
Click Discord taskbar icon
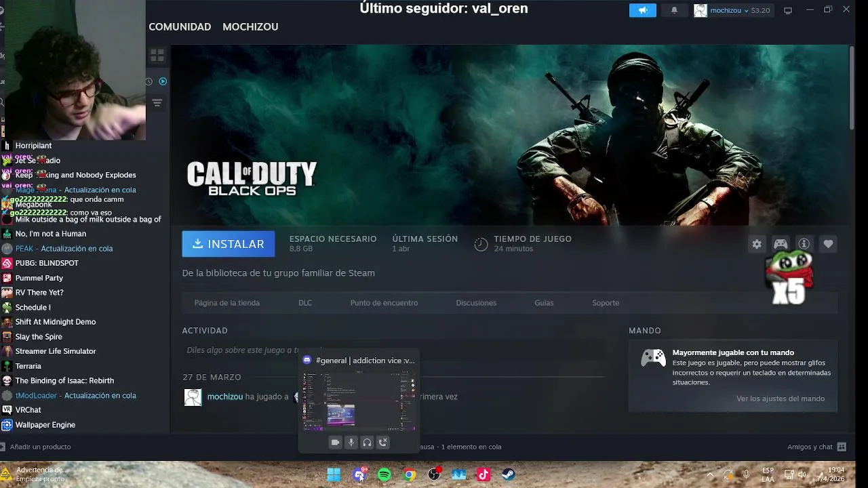[359, 475]
